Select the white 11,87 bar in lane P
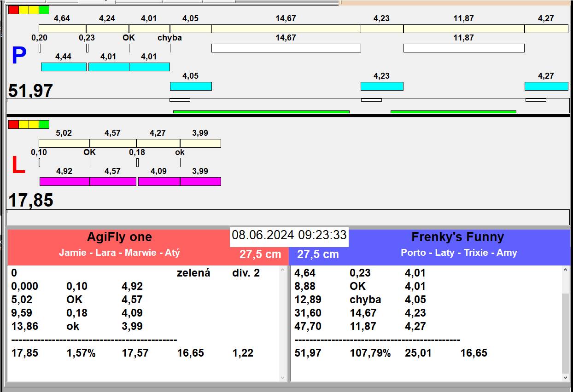Viewport: 573px width, 392px height. (x=464, y=48)
